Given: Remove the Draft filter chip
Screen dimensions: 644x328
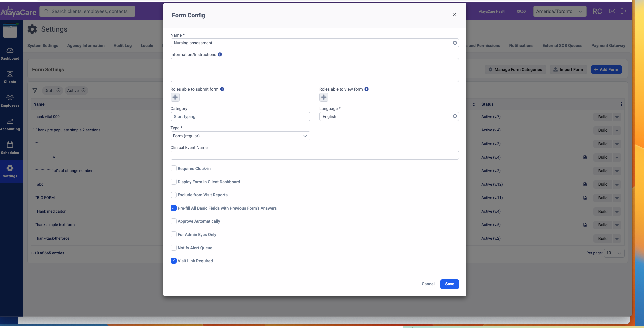Looking at the screenshot, I should coord(58,90).
